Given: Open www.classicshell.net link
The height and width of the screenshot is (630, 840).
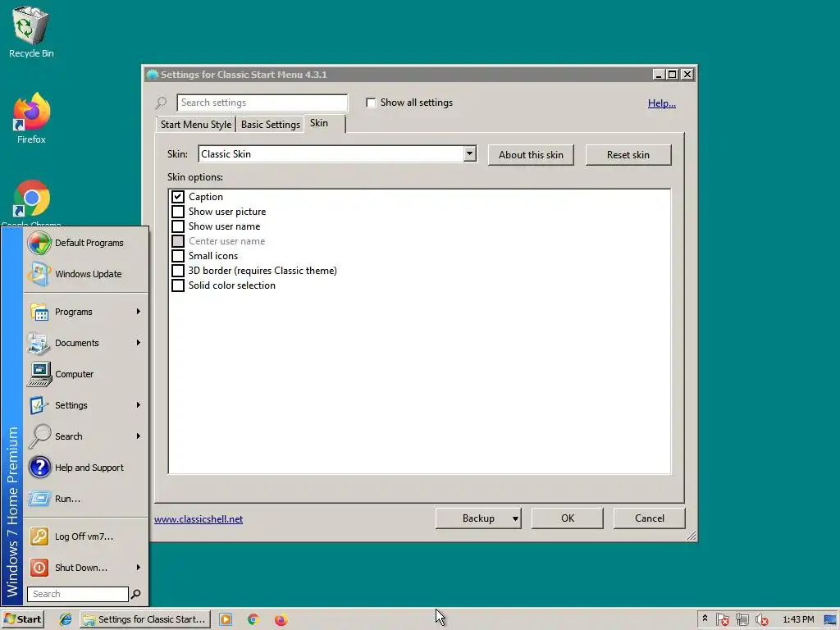Looking at the screenshot, I should click(x=199, y=519).
